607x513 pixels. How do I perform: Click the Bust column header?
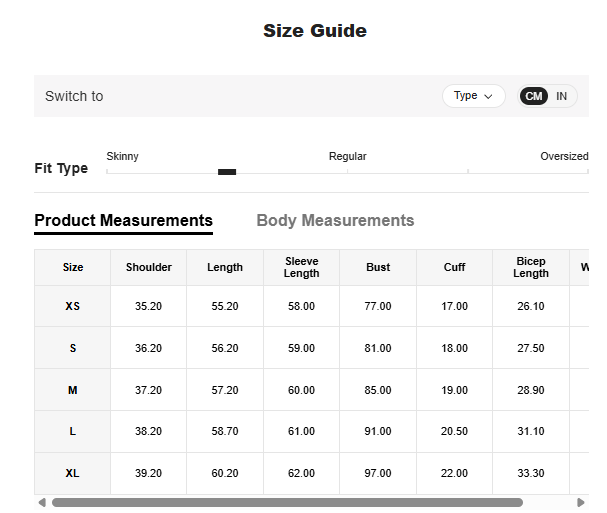[x=378, y=267]
